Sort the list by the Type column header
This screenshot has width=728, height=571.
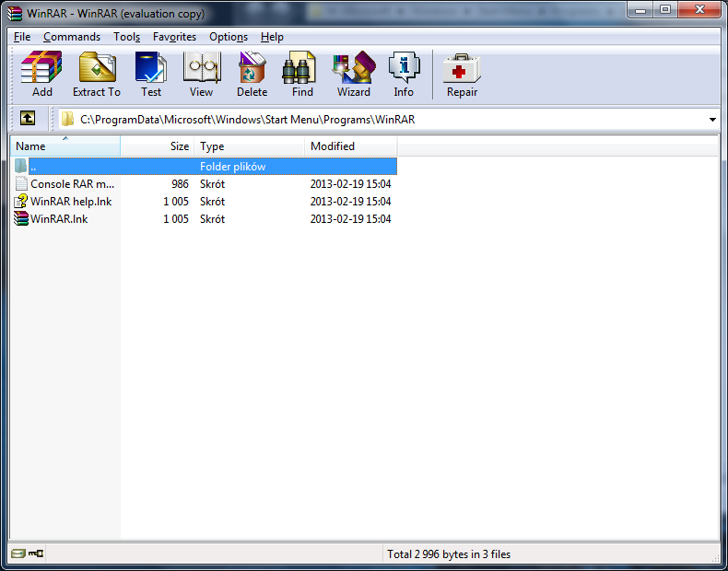(250, 146)
